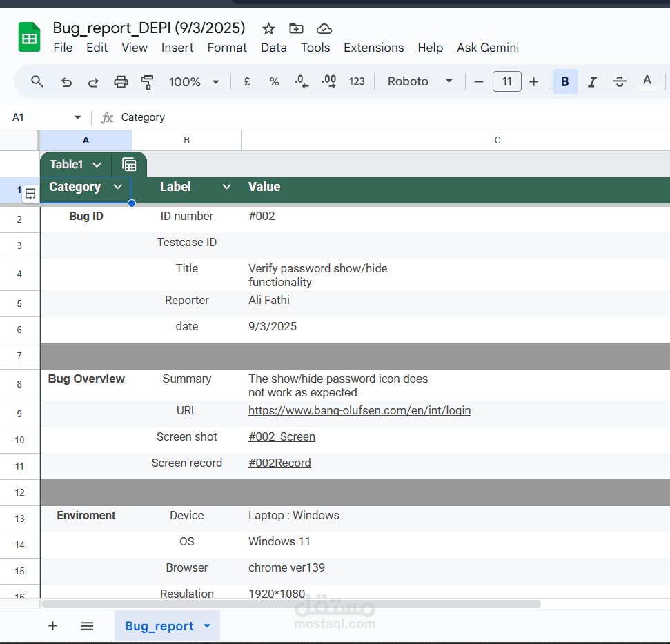The image size is (670, 644).
Task: Check cloud save status icon
Action: point(324,28)
